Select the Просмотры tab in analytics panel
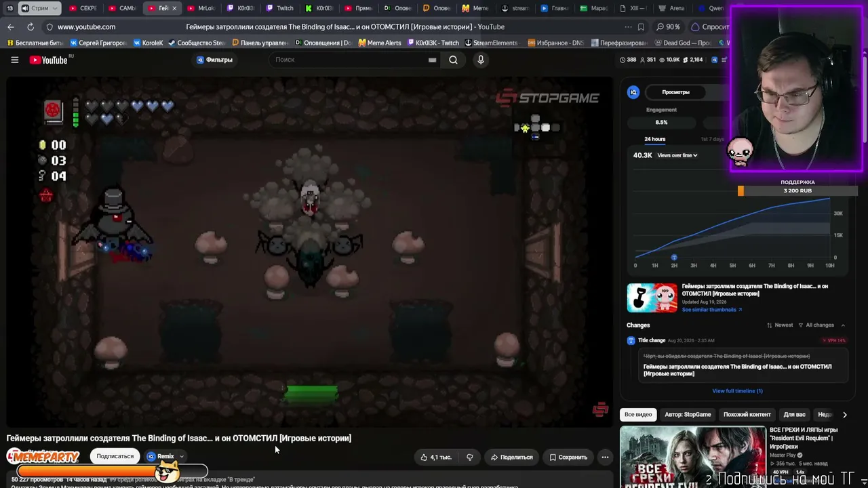 (x=675, y=92)
